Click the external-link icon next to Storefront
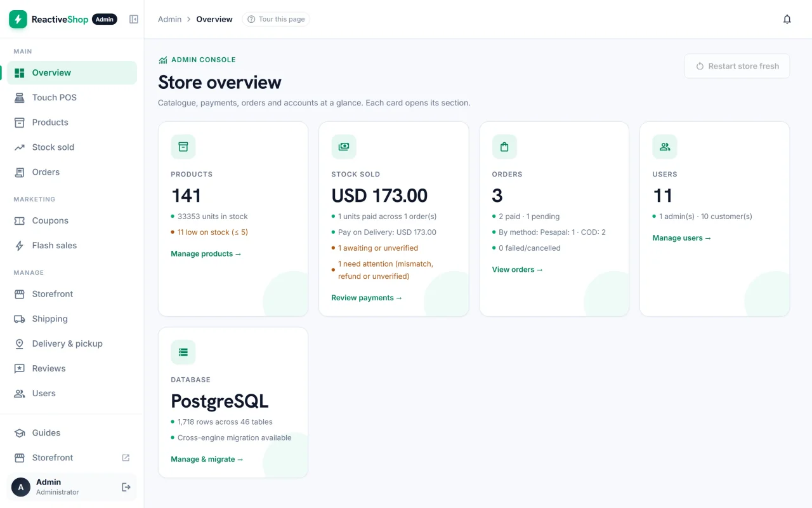Screen dimensions: 812x508 [126, 458]
